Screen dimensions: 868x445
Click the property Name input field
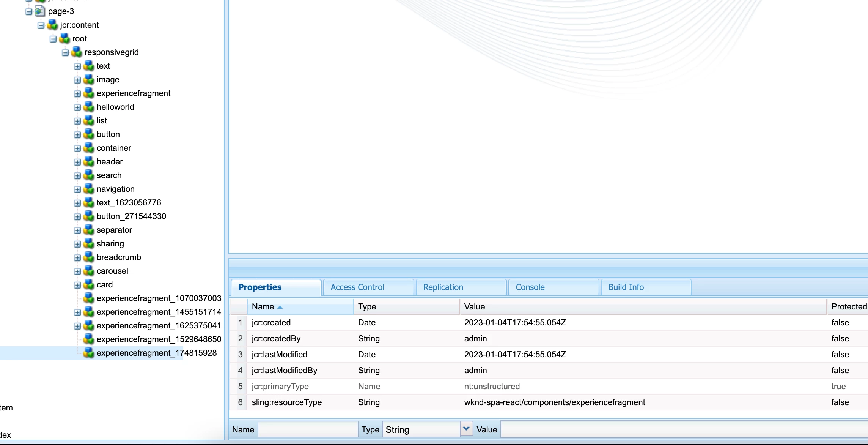point(308,429)
